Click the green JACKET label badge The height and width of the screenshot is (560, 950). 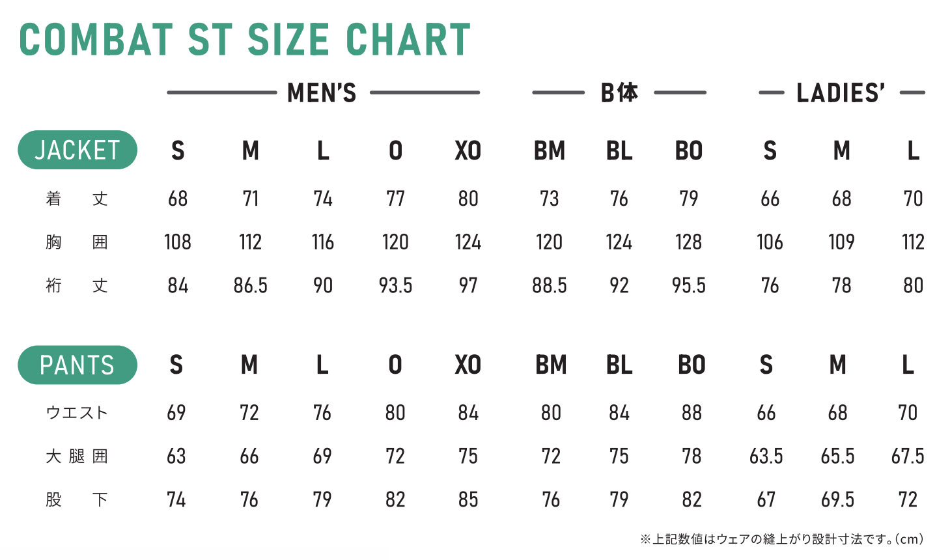pos(77,150)
